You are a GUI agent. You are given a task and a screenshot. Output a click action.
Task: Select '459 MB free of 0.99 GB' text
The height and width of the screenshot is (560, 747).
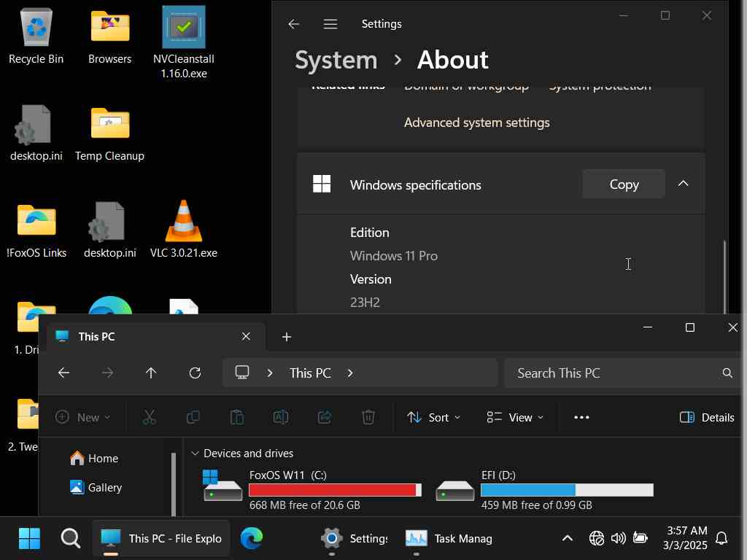coord(536,505)
